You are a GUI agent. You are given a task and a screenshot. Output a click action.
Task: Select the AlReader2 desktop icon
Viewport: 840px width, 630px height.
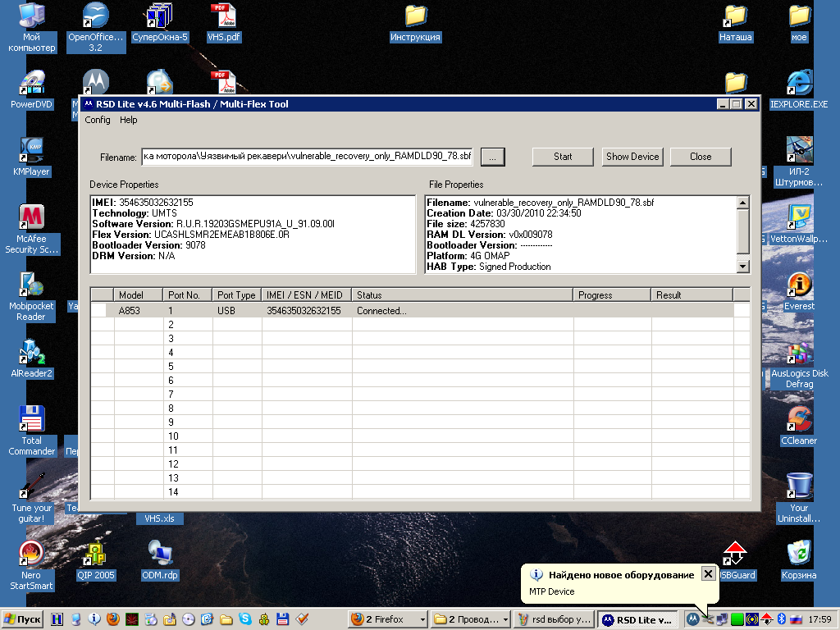pyautogui.click(x=32, y=359)
